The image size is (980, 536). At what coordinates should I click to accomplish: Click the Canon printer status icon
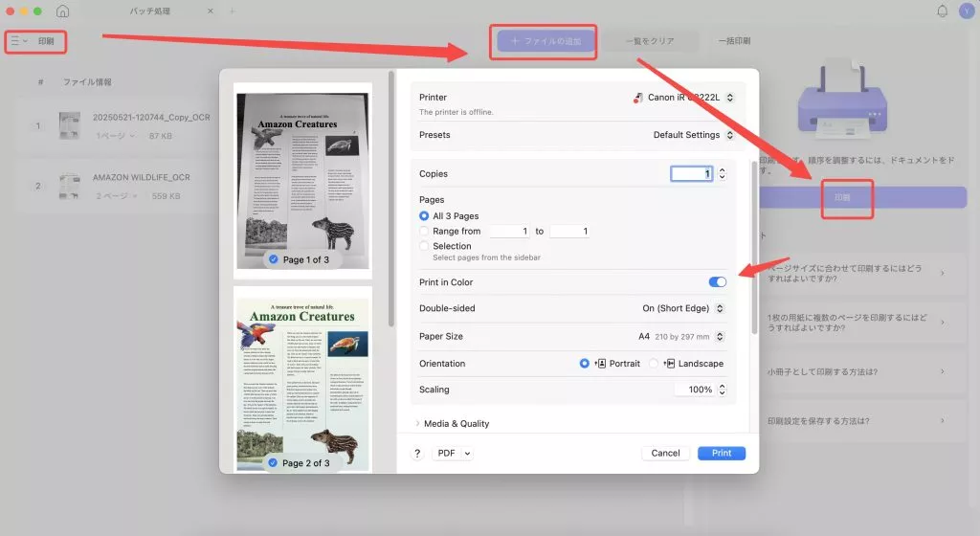pyautogui.click(x=637, y=98)
